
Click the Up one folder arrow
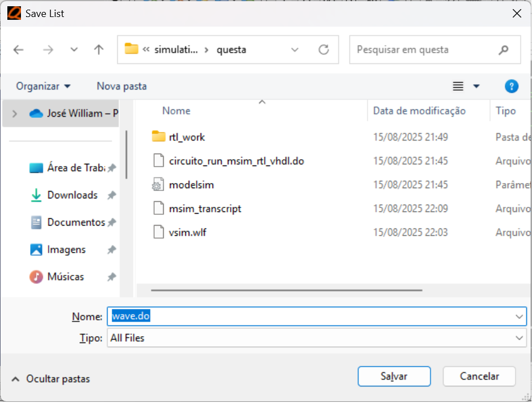point(99,50)
